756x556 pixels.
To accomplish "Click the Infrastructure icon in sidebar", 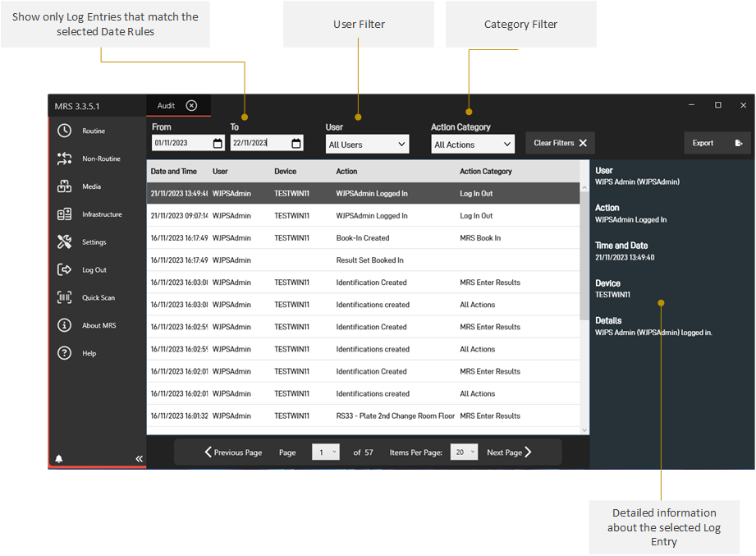I will pyautogui.click(x=65, y=214).
